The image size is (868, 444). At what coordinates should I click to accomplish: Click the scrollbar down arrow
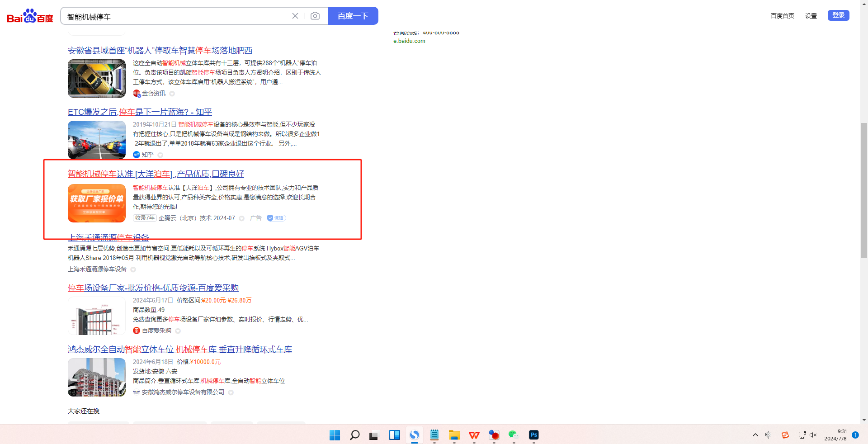(864, 420)
